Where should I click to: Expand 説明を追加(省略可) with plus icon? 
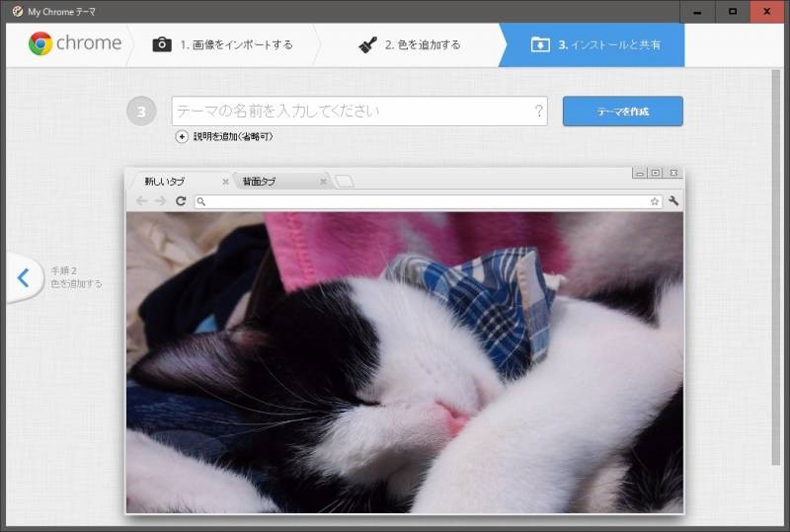182,136
